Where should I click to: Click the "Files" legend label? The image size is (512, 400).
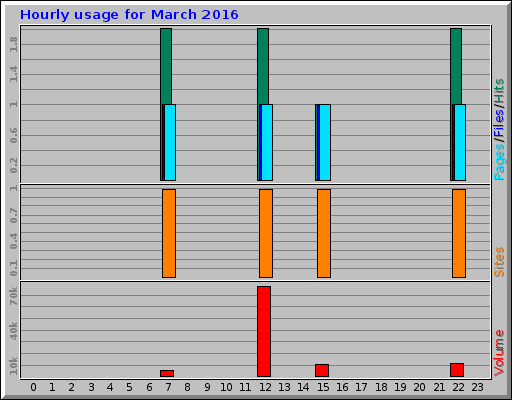click(x=499, y=123)
